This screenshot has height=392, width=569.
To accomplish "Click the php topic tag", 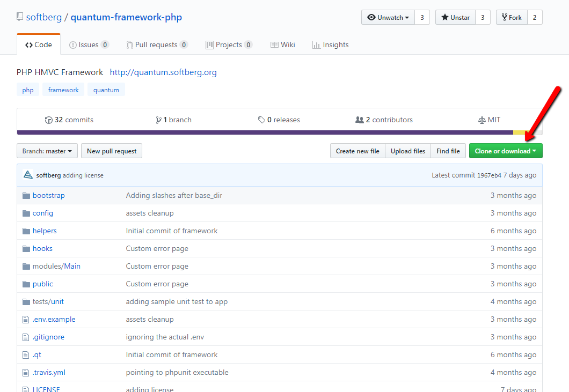I will point(28,90).
